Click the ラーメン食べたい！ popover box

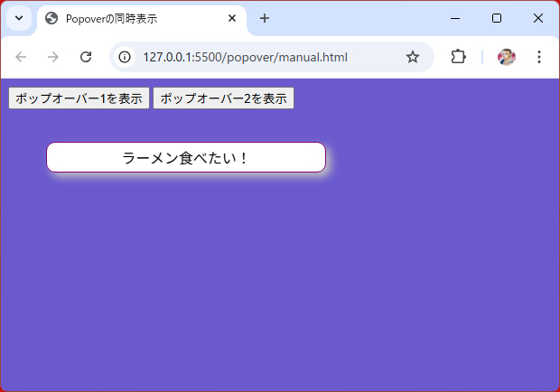[185, 157]
